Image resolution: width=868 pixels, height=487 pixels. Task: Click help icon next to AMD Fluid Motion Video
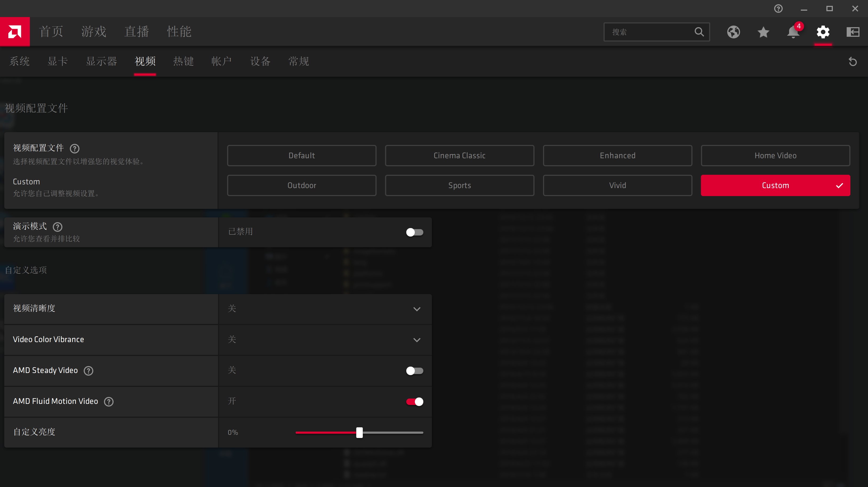pos(108,401)
